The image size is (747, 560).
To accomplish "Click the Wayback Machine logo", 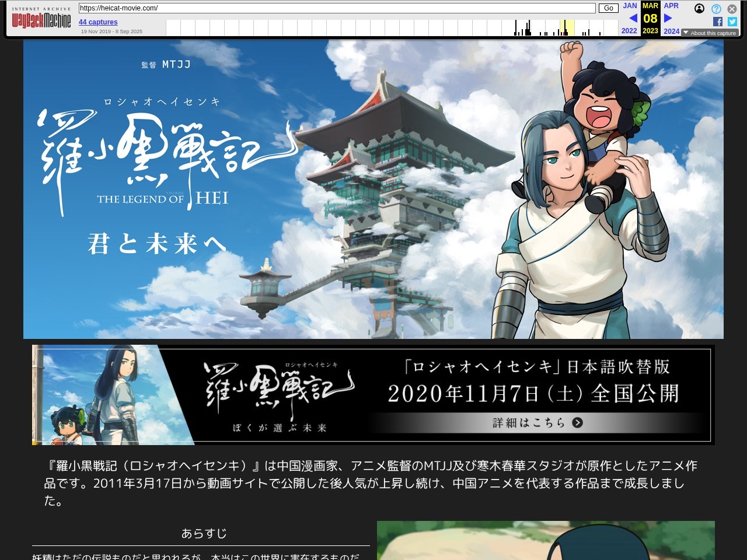I will tap(41, 20).
